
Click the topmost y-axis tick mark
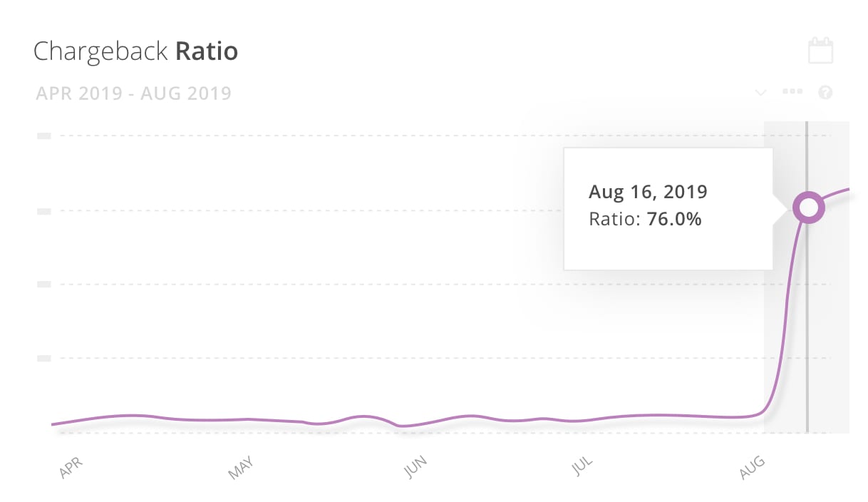43,135
